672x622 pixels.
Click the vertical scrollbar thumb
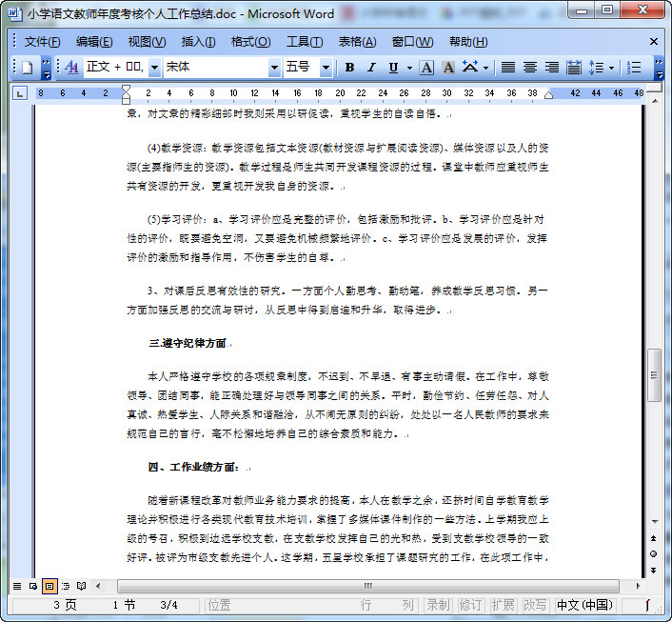click(x=654, y=375)
